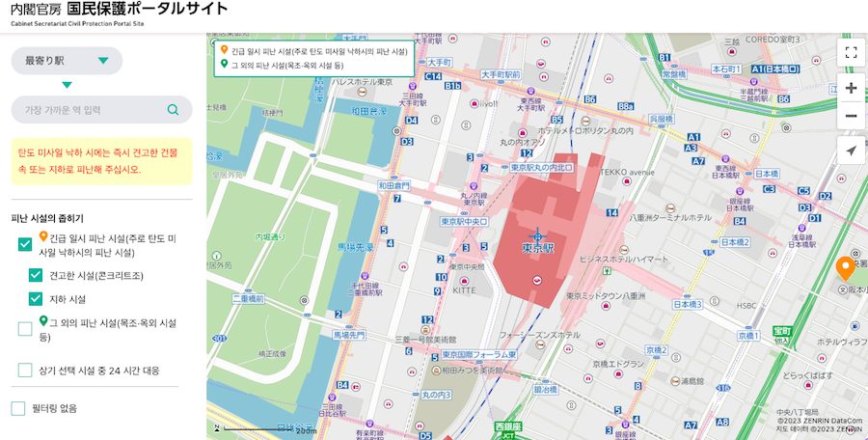Check the 필터링 없음 checkbox

click(x=18, y=408)
